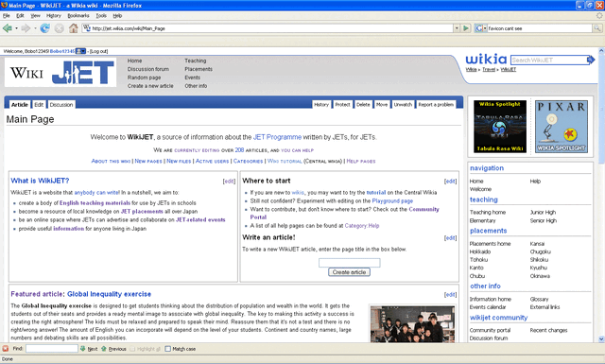Screen dimensions: 605x364
Task: Stop loading with the Stop icon
Action: point(59,28)
